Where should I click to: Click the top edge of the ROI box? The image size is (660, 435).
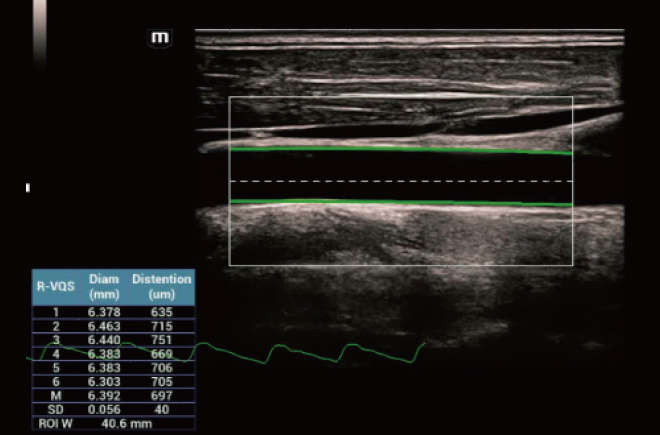click(400, 97)
